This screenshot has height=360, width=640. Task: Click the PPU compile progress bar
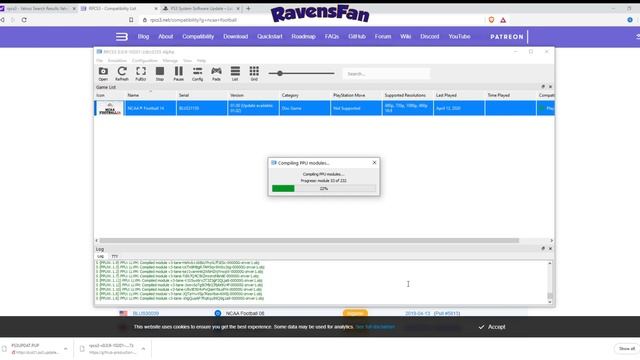click(324, 188)
